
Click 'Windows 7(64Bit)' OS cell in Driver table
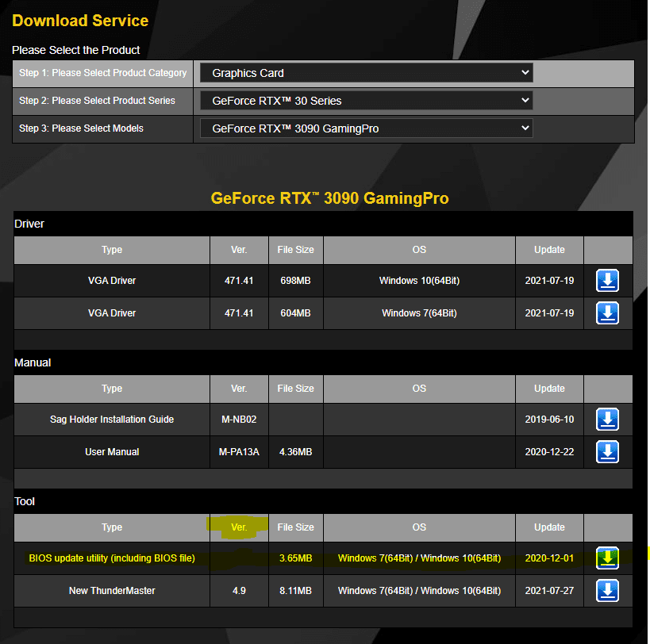(419, 313)
